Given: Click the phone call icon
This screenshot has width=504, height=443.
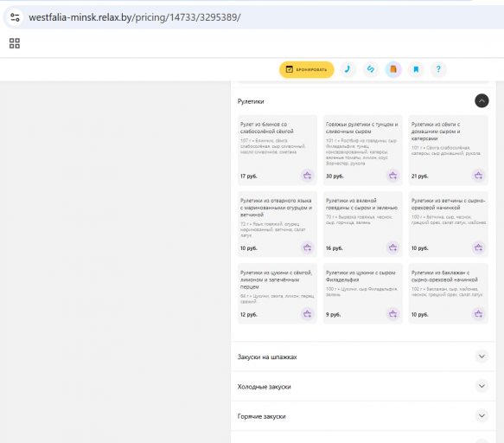Looking at the screenshot, I should coord(348,69).
